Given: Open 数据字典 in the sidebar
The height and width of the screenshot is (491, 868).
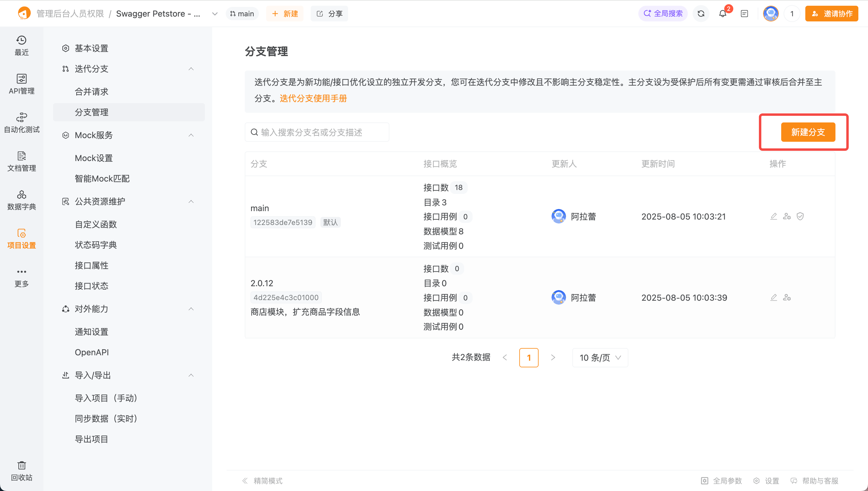Looking at the screenshot, I should [x=22, y=200].
